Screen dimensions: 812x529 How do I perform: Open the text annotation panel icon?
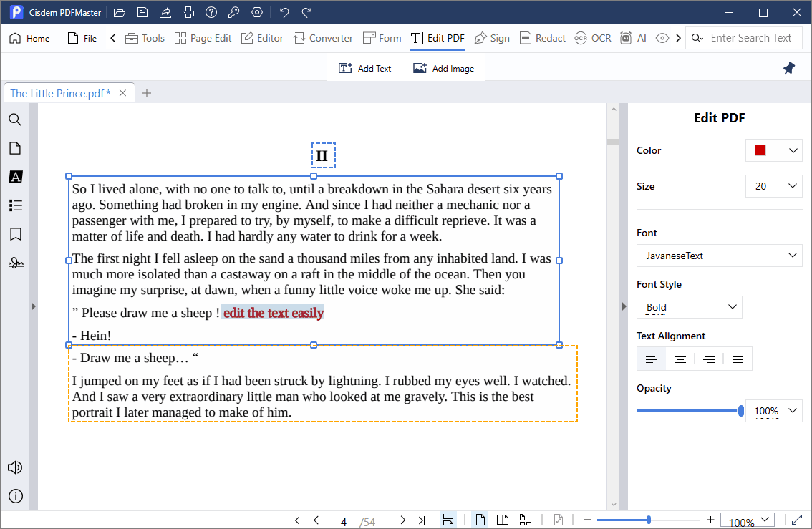16,177
